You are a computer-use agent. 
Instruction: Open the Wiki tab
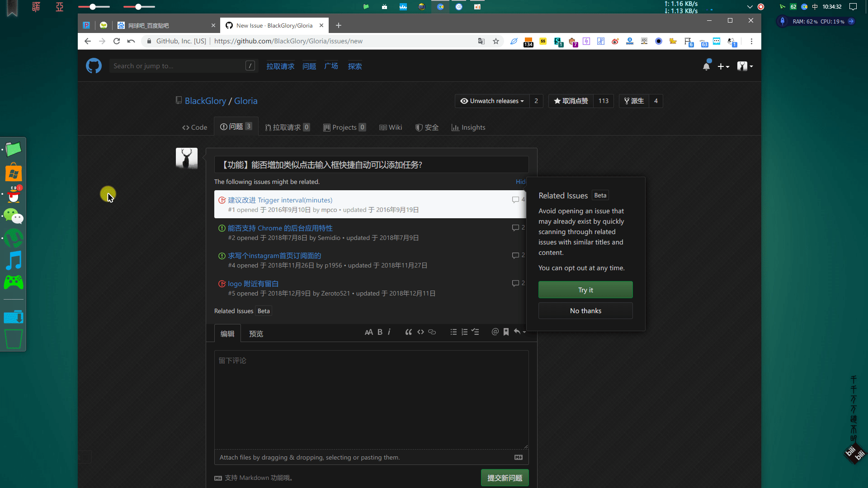click(x=391, y=127)
